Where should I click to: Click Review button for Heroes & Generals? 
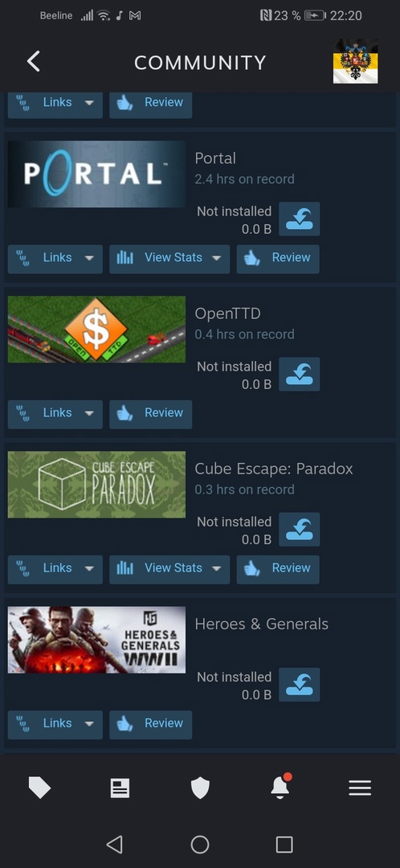tap(150, 725)
